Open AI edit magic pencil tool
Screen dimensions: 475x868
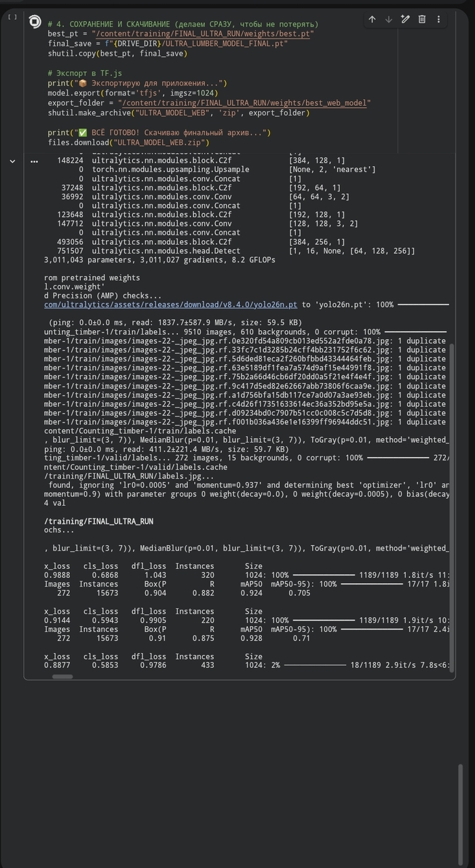tap(405, 20)
